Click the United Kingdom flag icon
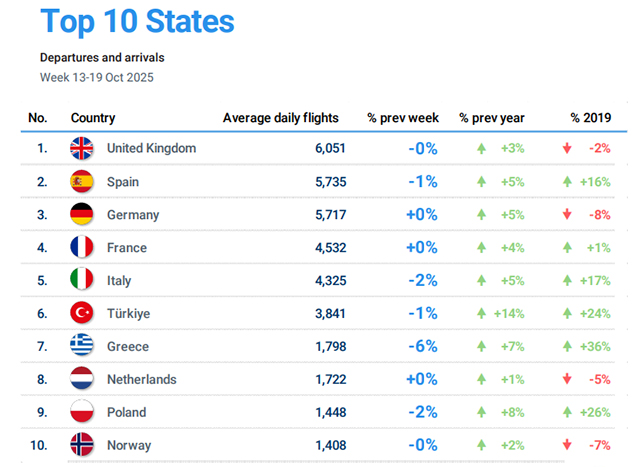This screenshot has height=467, width=640. pyautogui.click(x=82, y=149)
